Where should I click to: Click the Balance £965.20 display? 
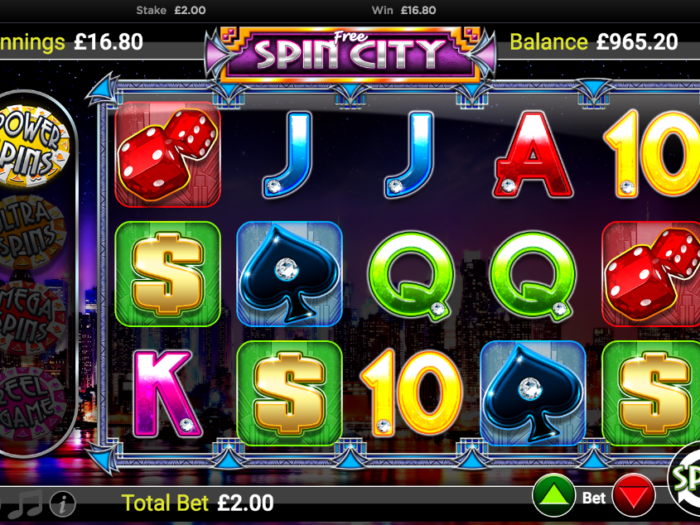coord(594,42)
